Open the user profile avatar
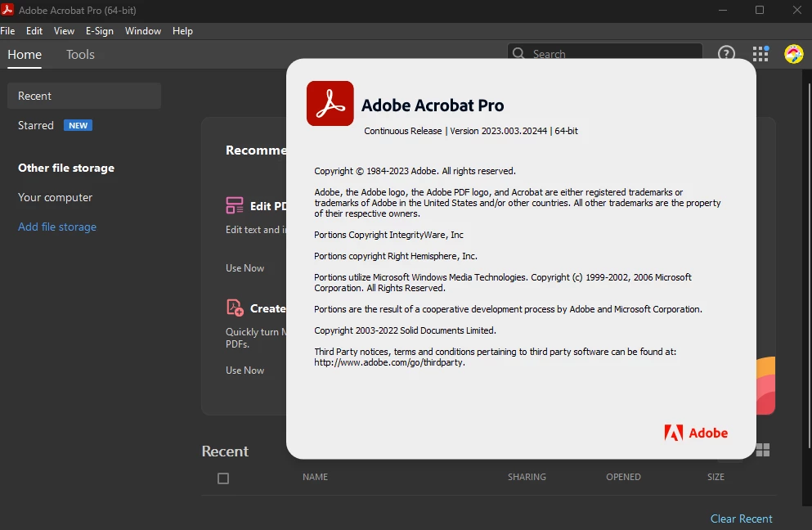Screen dimensions: 812x530 (x=793, y=54)
